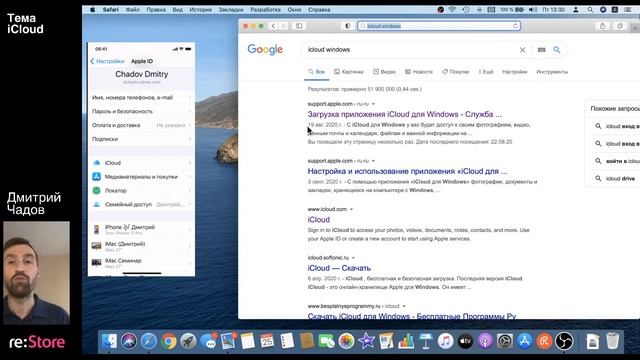Open Семейный доступ row on iPhone

coord(141,204)
